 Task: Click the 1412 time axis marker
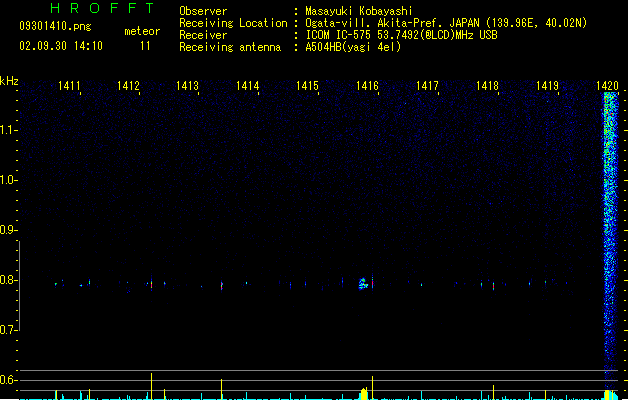[x=128, y=86]
